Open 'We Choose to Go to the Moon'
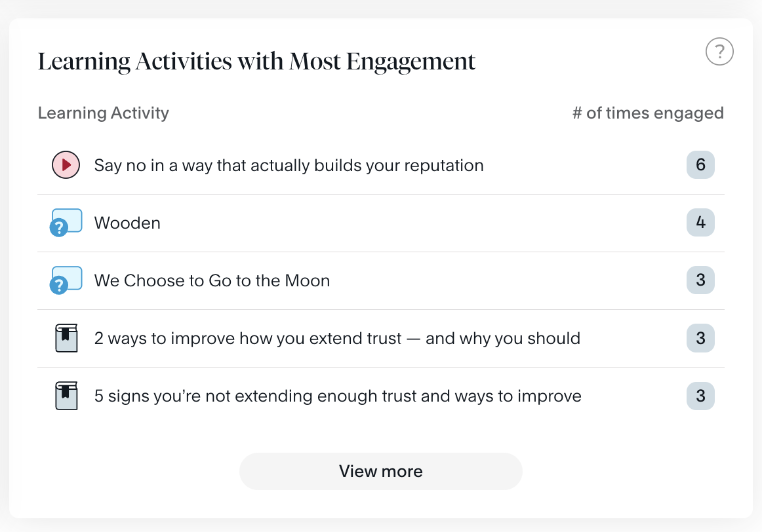The height and width of the screenshot is (532, 762). pyautogui.click(x=212, y=280)
